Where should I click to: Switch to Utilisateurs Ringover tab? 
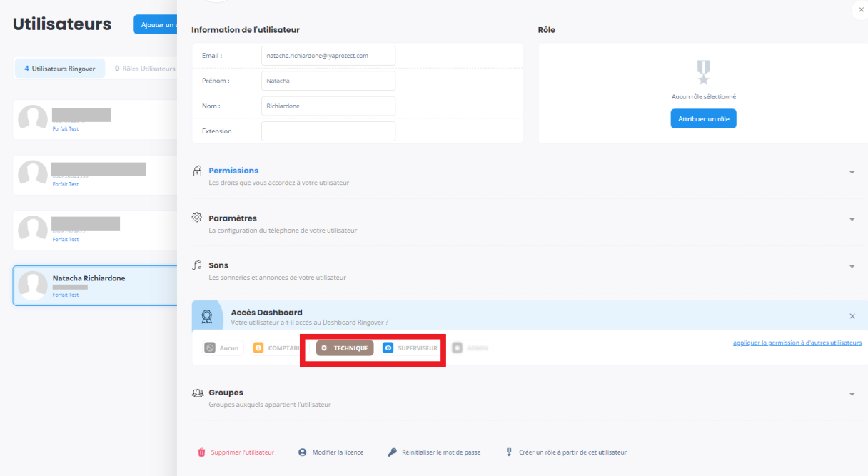(x=60, y=69)
